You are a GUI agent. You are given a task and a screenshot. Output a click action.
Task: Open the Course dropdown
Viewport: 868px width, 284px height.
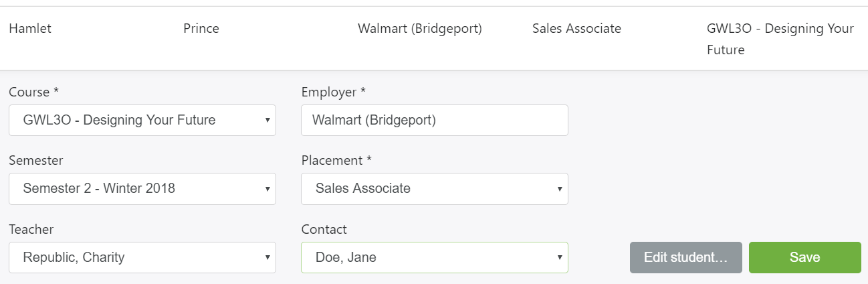pyautogui.click(x=142, y=121)
